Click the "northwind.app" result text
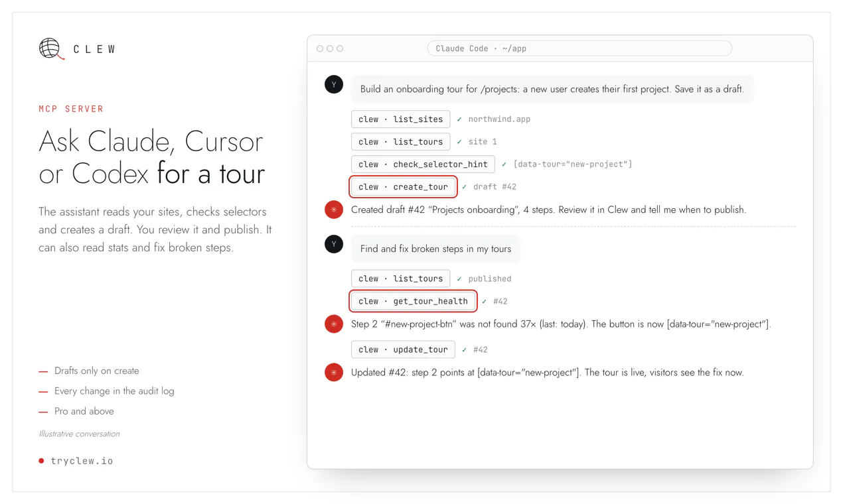843x504 pixels. tap(499, 119)
